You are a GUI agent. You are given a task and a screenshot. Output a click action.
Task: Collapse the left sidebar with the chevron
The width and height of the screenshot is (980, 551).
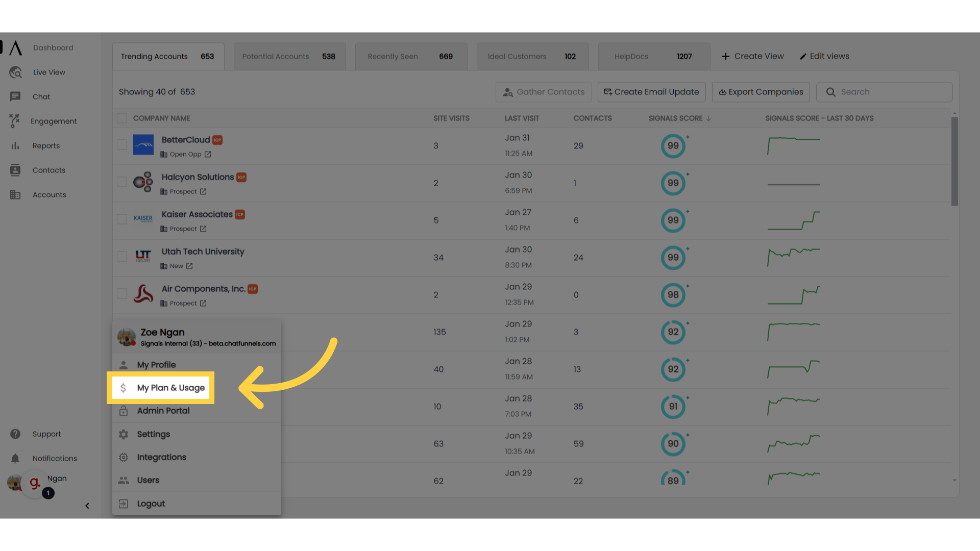87,506
